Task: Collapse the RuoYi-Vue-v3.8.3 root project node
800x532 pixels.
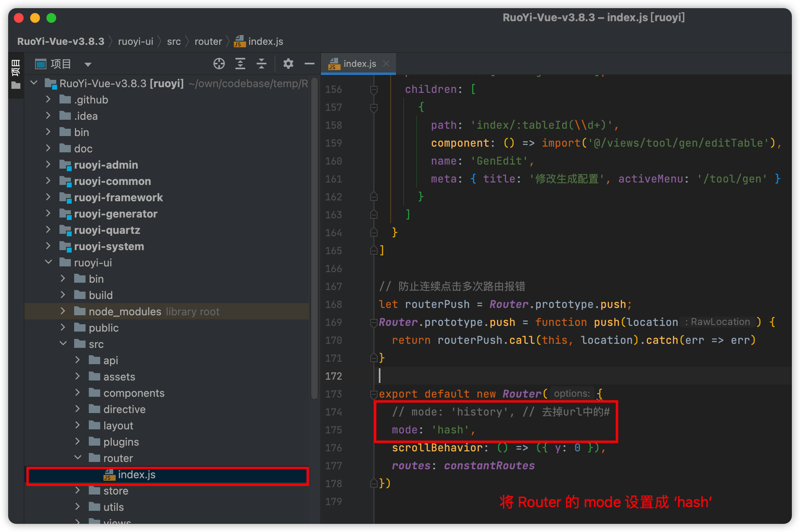Action: coord(34,83)
